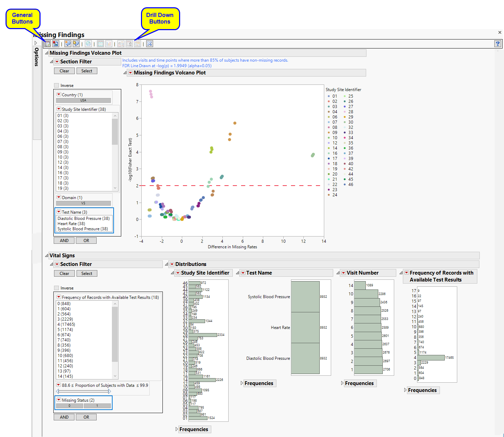Toggle the USA block under Country

click(x=83, y=100)
